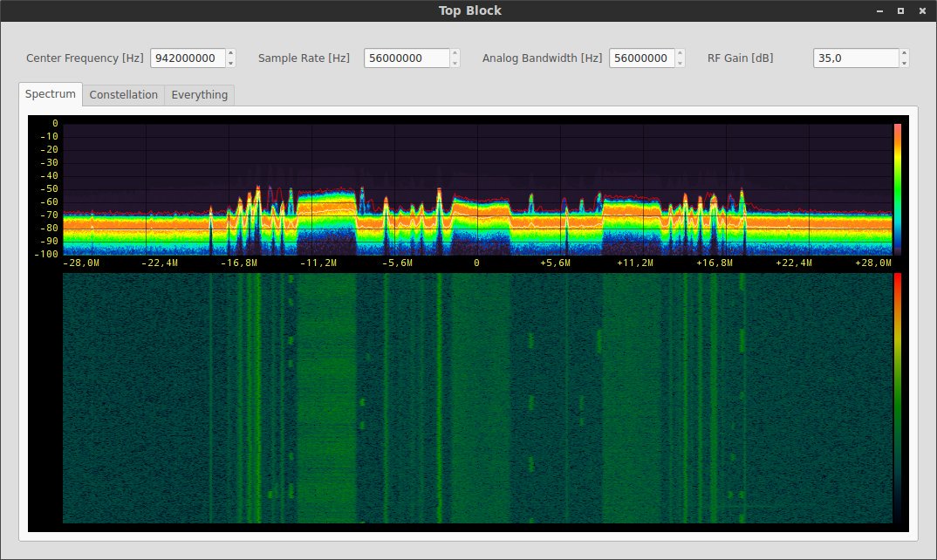Switch to the Constellation tab
This screenshot has width=937, height=560.
coord(124,95)
